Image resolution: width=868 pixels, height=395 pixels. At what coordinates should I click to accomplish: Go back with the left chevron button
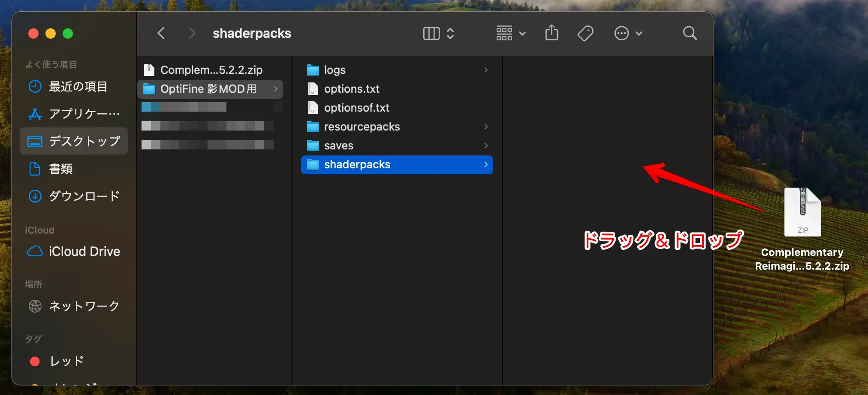pos(161,33)
